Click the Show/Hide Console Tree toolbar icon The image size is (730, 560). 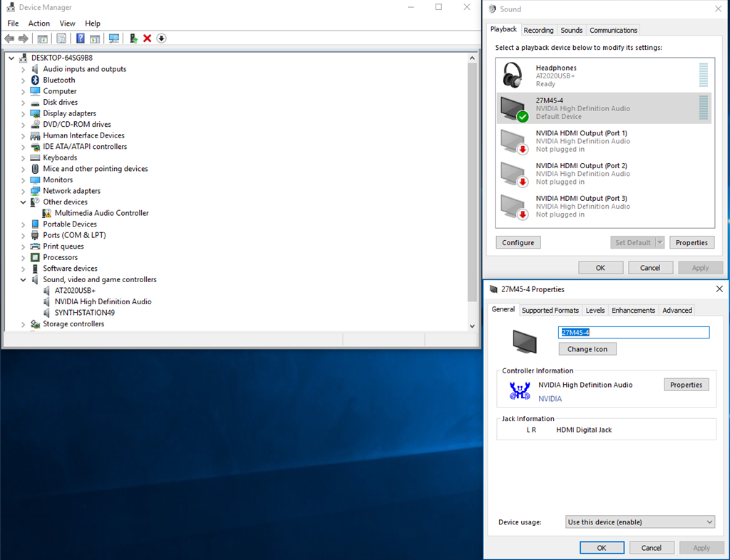pos(42,38)
